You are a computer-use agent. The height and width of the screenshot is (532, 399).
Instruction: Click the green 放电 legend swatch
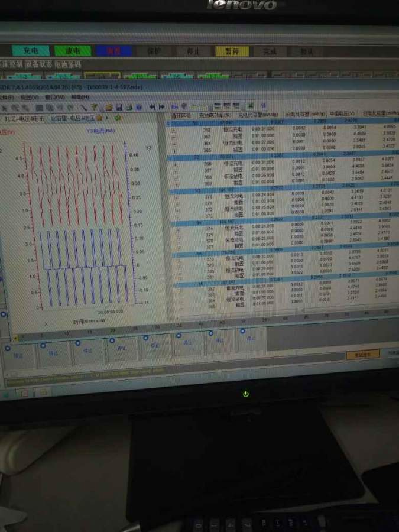[x=73, y=51]
